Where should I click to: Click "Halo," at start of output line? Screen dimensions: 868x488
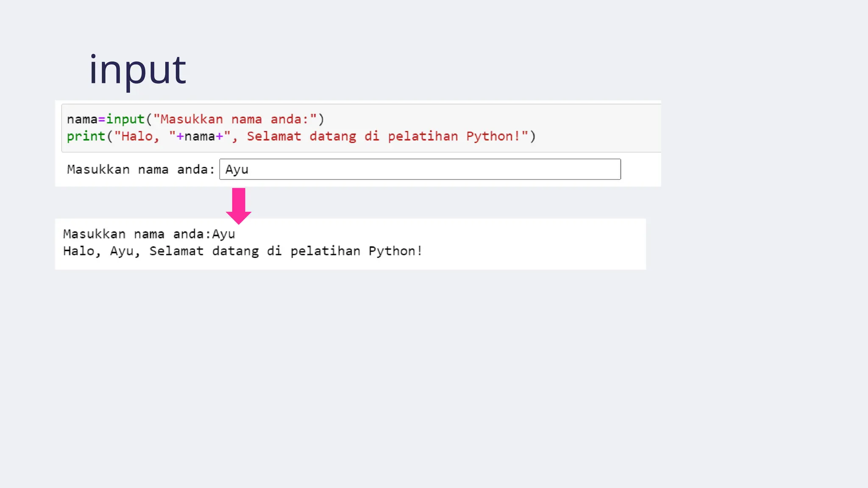click(x=82, y=251)
